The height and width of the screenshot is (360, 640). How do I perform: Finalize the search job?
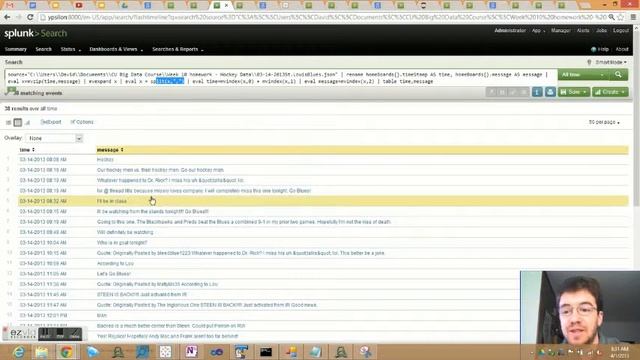click(513, 92)
